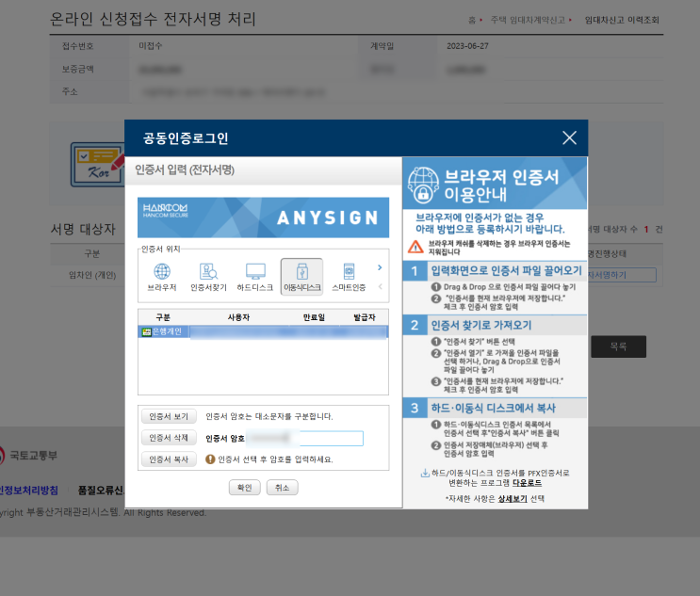Image resolution: width=700 pixels, height=596 pixels.
Task: Click the warning triangle icon in guide panel
Action: [415, 247]
